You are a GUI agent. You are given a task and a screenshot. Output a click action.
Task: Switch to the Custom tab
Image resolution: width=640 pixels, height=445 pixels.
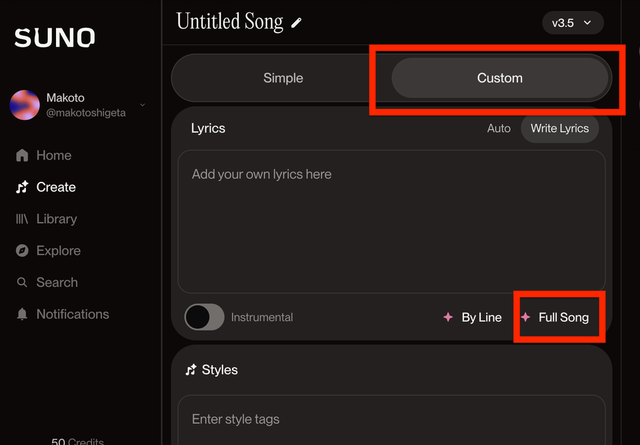pyautogui.click(x=499, y=77)
